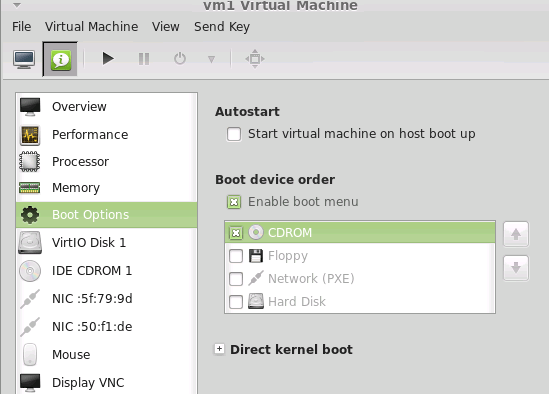Click the Processor chip icon
This screenshot has height=394, width=549.
[30, 161]
